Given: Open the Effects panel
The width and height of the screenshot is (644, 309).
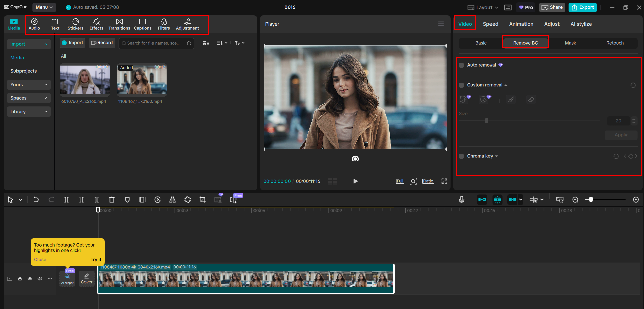Looking at the screenshot, I should 96,24.
